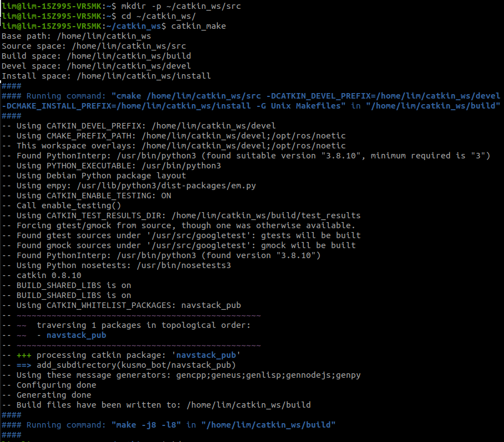Screen dimensions: 504x442
Task: Click 'Found gtest sources' line
Action: coord(181,235)
